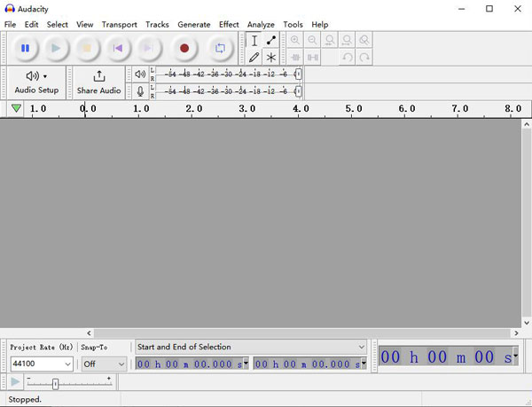Click the large audio position time display

click(x=445, y=356)
